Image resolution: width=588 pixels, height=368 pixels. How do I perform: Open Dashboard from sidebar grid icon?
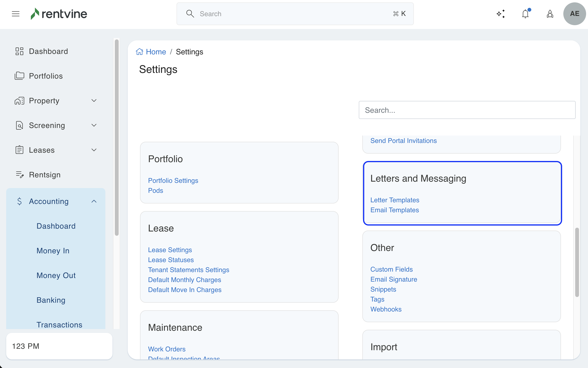[19, 51]
